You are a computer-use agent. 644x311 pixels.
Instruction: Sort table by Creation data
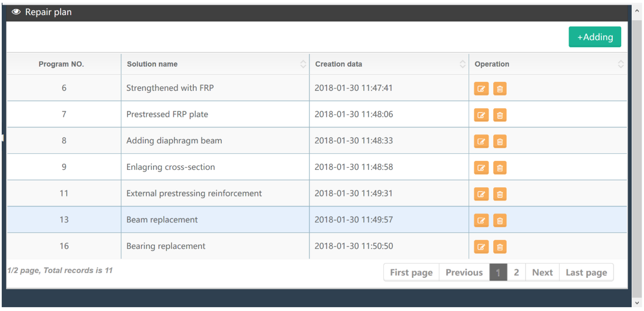coord(462,64)
